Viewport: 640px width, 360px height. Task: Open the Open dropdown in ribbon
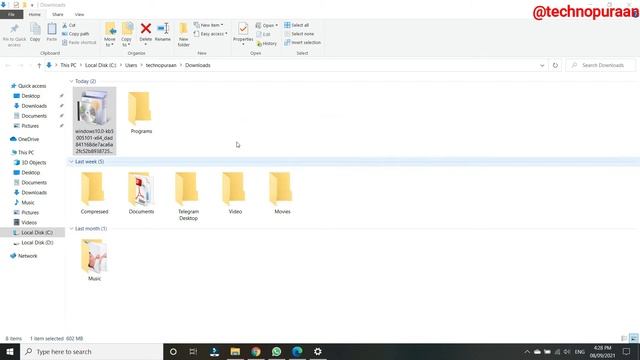pyautogui.click(x=267, y=25)
